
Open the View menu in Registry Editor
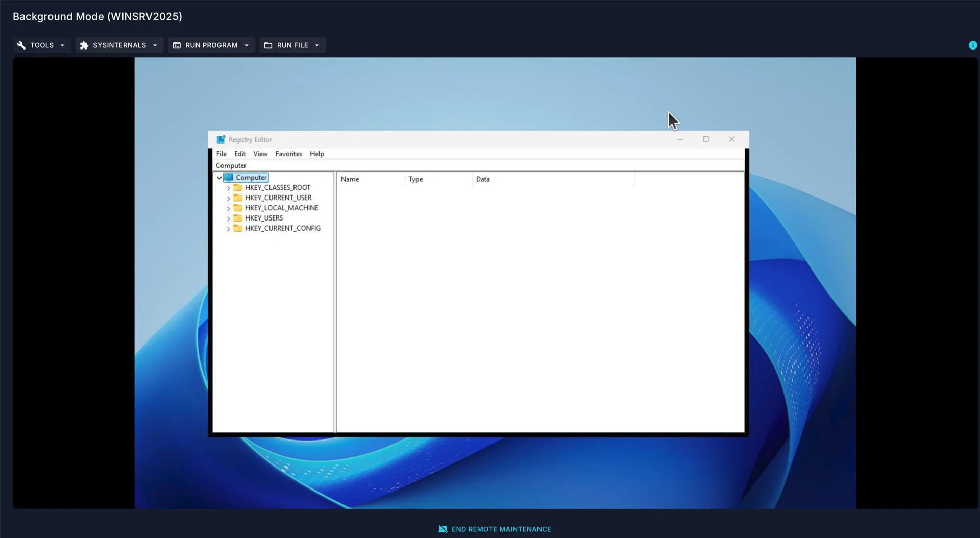point(260,154)
